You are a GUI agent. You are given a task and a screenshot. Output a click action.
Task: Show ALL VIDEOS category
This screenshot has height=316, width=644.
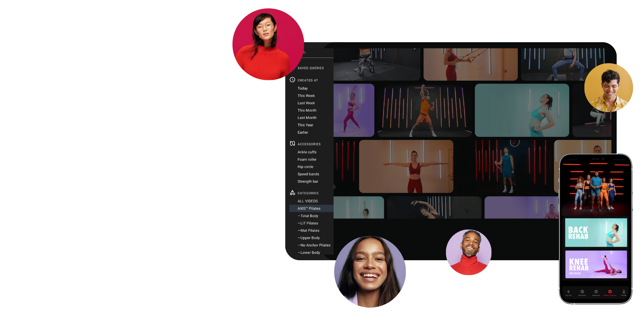coord(308,201)
